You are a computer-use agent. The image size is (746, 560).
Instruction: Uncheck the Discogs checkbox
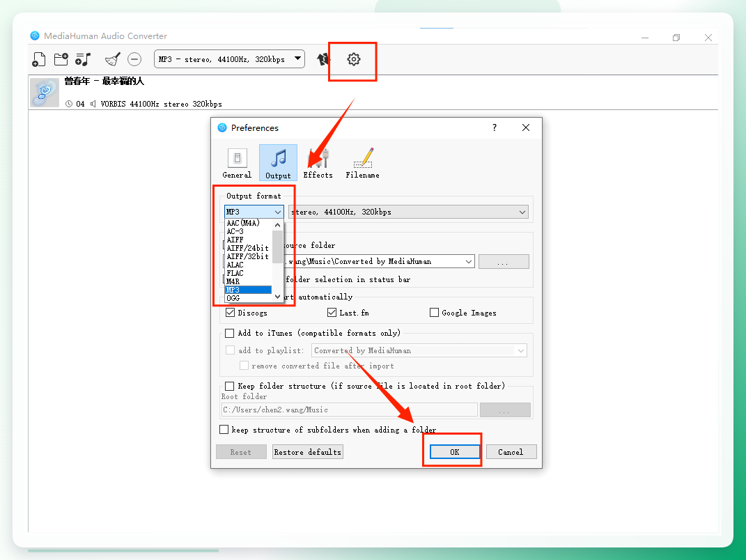coord(231,313)
